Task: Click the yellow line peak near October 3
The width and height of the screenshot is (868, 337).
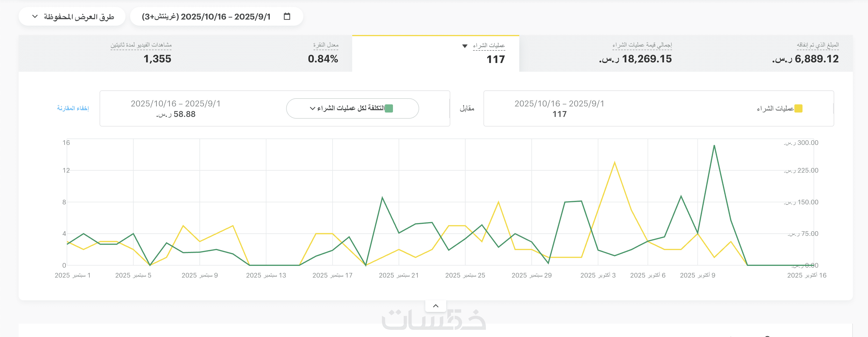Action: (x=614, y=163)
